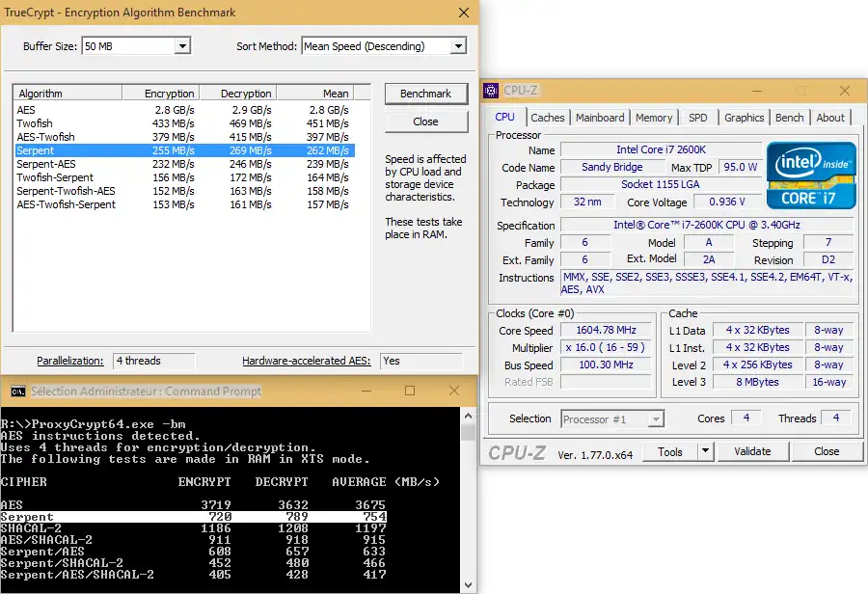Open the Sort Method dropdown
Screen dimensions: 868x594
(x=458, y=46)
